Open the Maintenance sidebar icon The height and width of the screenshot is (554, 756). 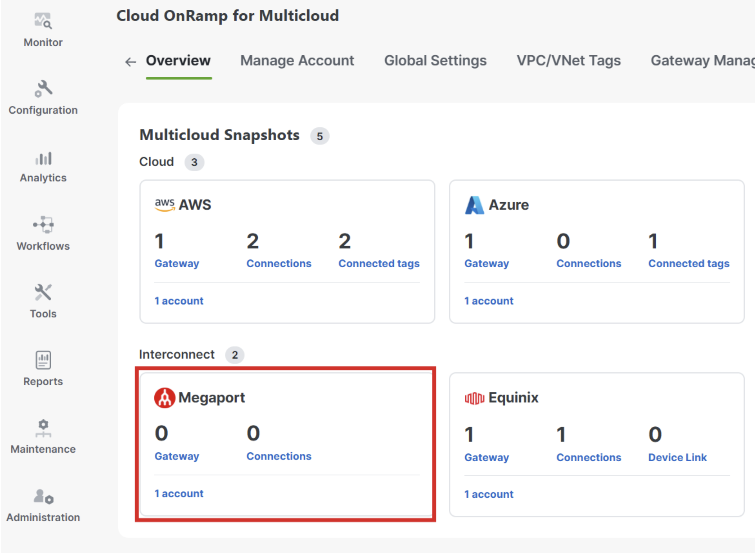pyautogui.click(x=43, y=428)
